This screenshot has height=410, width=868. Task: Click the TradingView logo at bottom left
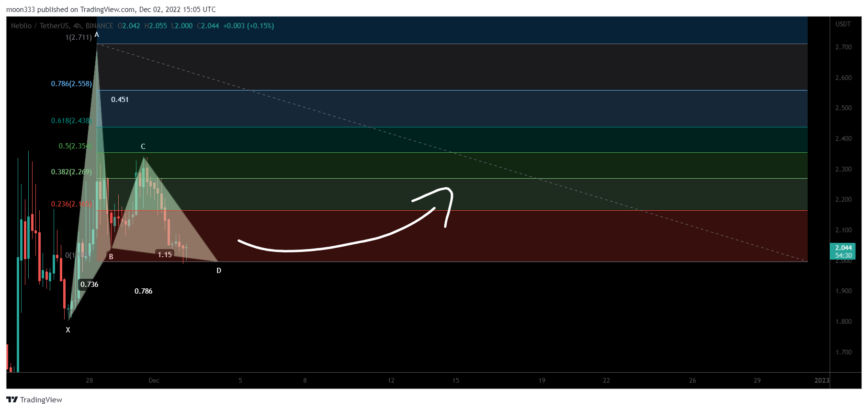click(x=34, y=399)
